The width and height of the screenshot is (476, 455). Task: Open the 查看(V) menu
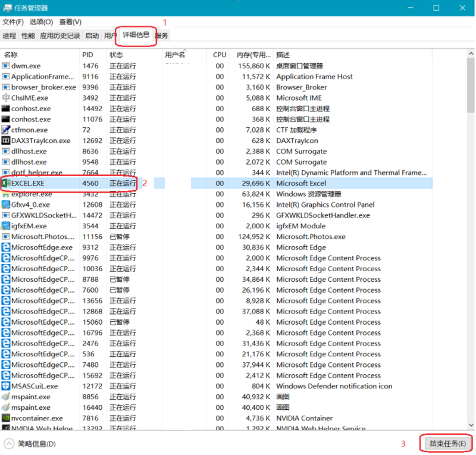(x=70, y=22)
